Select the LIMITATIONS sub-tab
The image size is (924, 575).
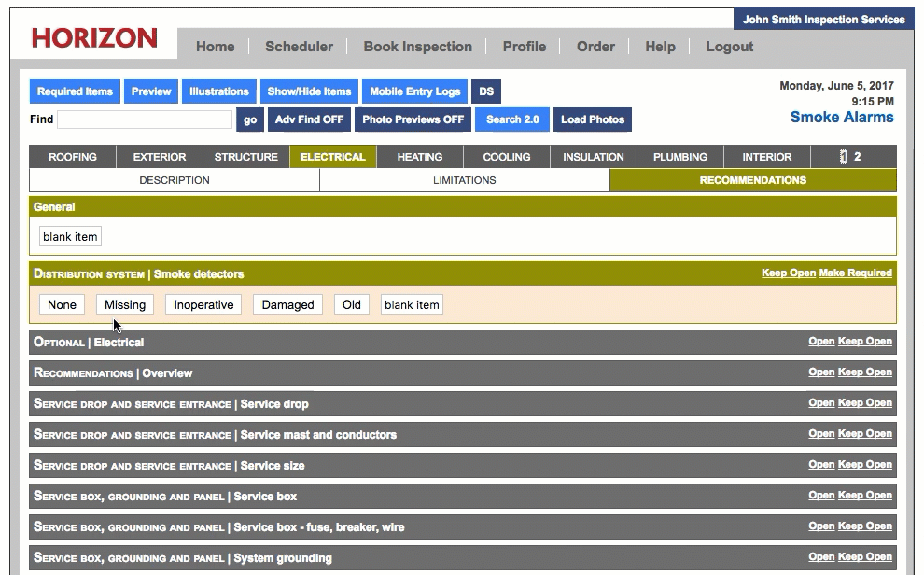pyautogui.click(x=464, y=180)
